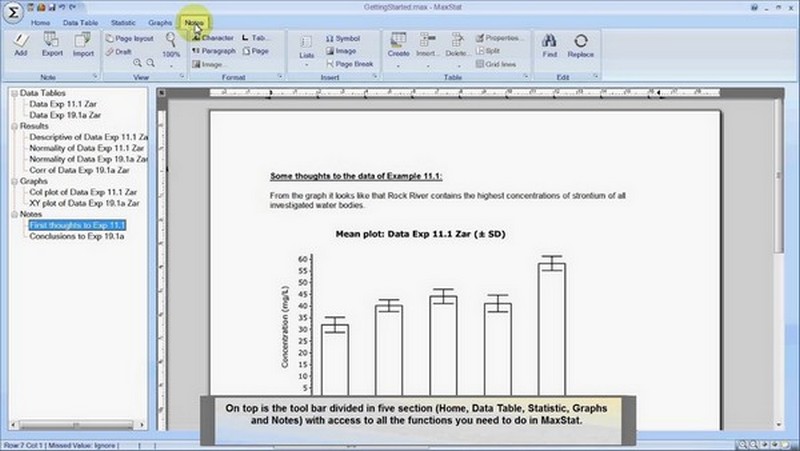Open Descriptive of Data Exp 11.1 result

(x=88, y=137)
